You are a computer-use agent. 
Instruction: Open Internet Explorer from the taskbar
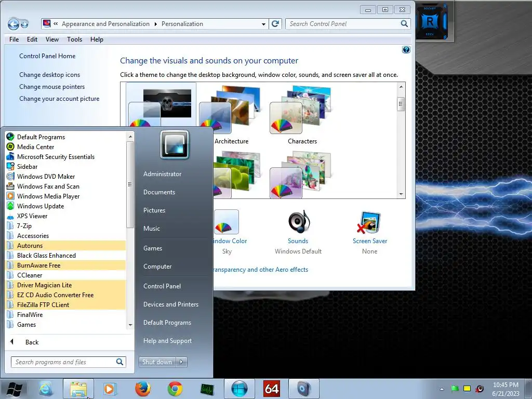click(46, 389)
